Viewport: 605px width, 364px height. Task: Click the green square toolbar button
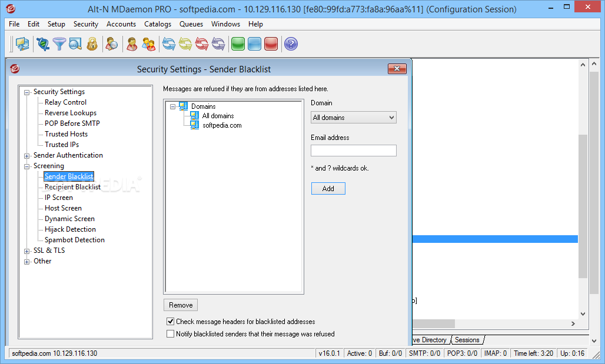[x=238, y=44]
